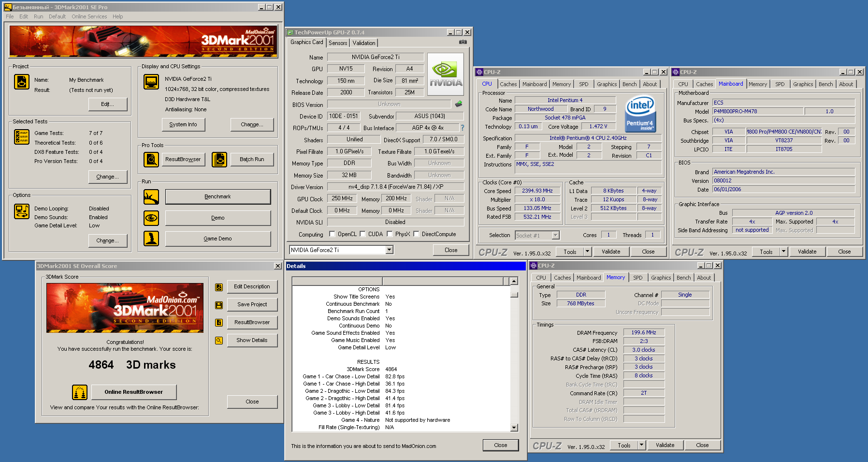The image size is (868, 462).
Task: Click the Online ResultBrowser podium icon
Action: pyautogui.click(x=80, y=392)
